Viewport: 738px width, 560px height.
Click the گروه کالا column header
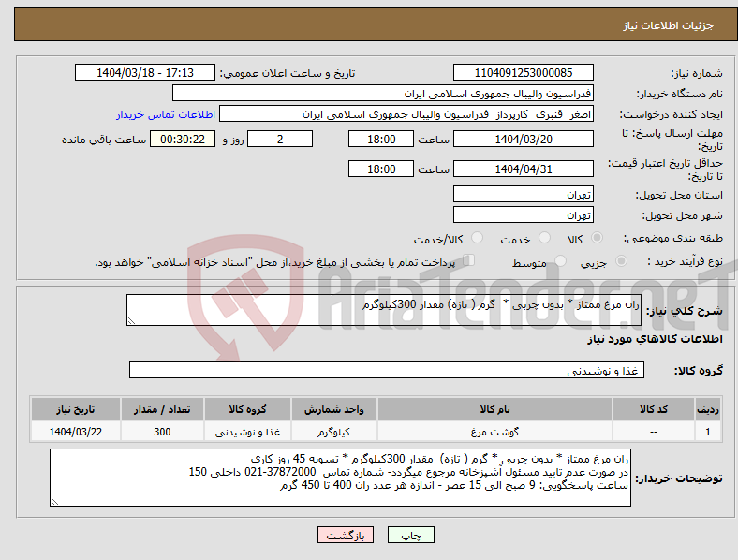[247, 409]
